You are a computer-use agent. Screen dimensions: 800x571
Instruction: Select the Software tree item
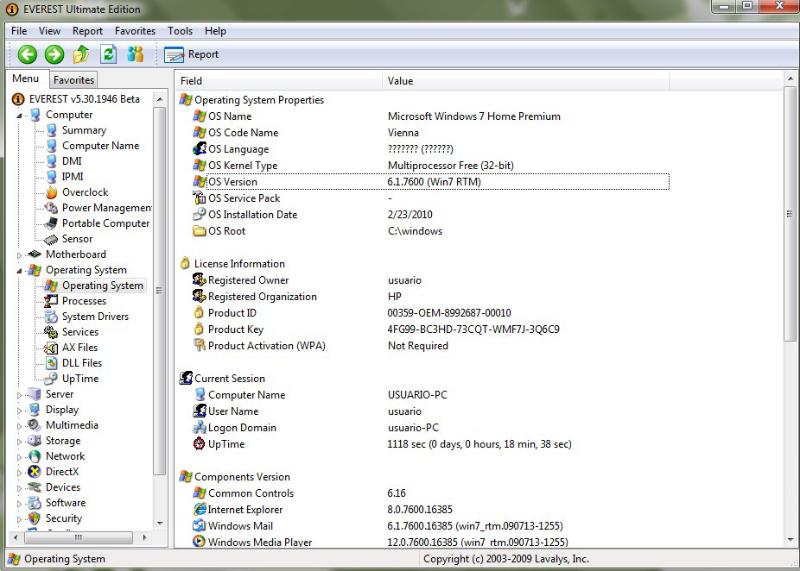click(65, 503)
